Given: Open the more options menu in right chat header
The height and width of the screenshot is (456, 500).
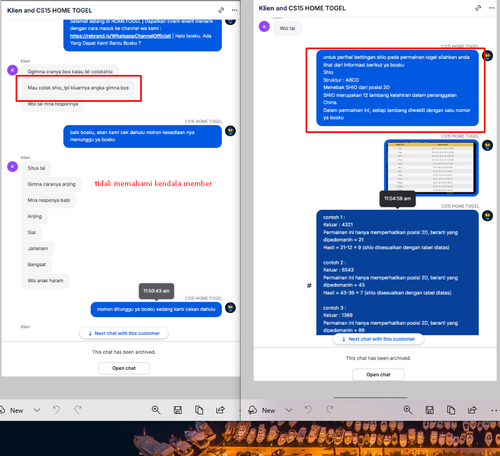Looking at the screenshot, I should 492,8.
